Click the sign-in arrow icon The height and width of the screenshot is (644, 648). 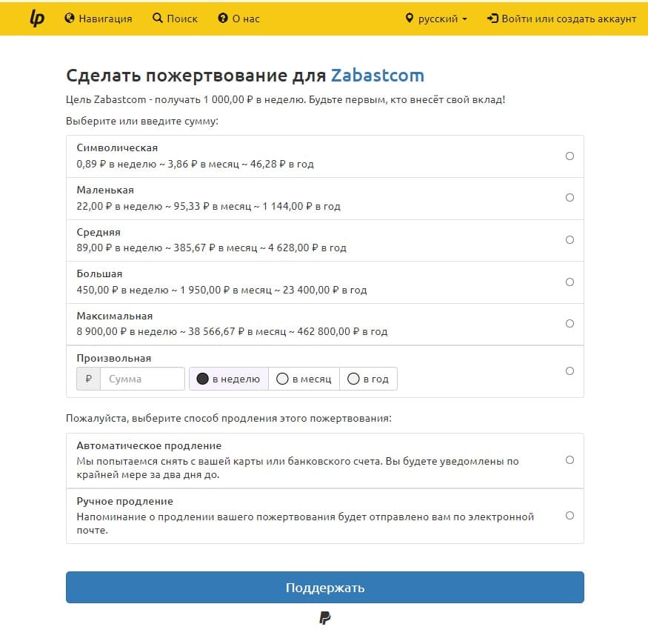(x=492, y=19)
